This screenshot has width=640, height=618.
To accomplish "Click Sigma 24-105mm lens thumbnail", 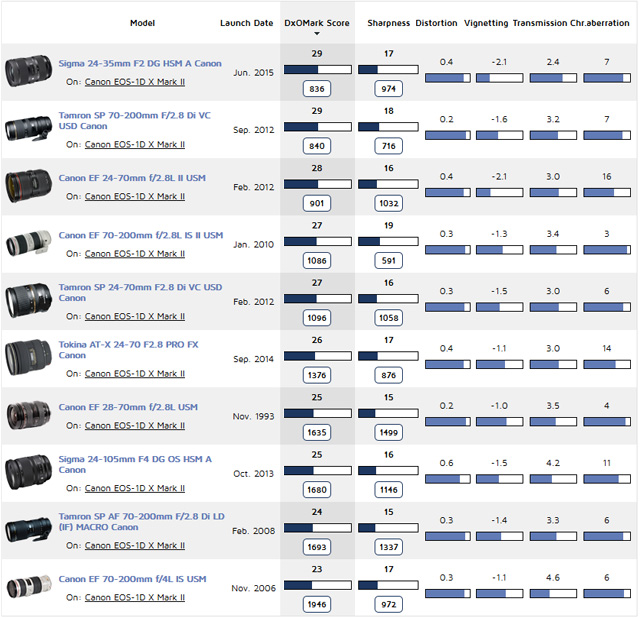I will pyautogui.click(x=29, y=472).
